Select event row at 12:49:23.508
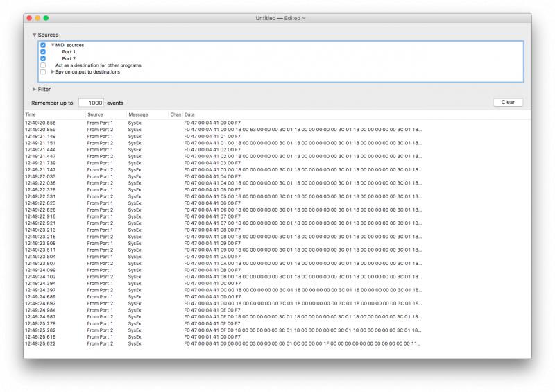The width and height of the screenshot is (555, 392). 277,244
